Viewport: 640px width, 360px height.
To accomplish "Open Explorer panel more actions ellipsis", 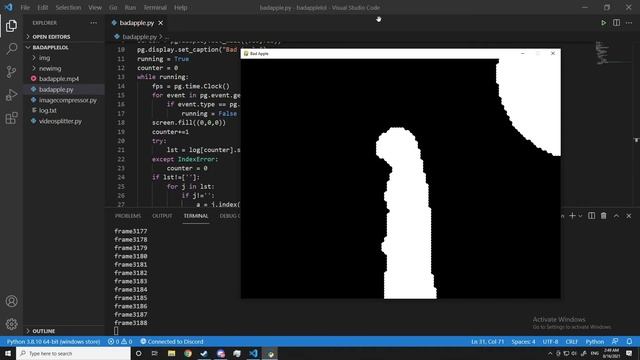I will 93,23.
